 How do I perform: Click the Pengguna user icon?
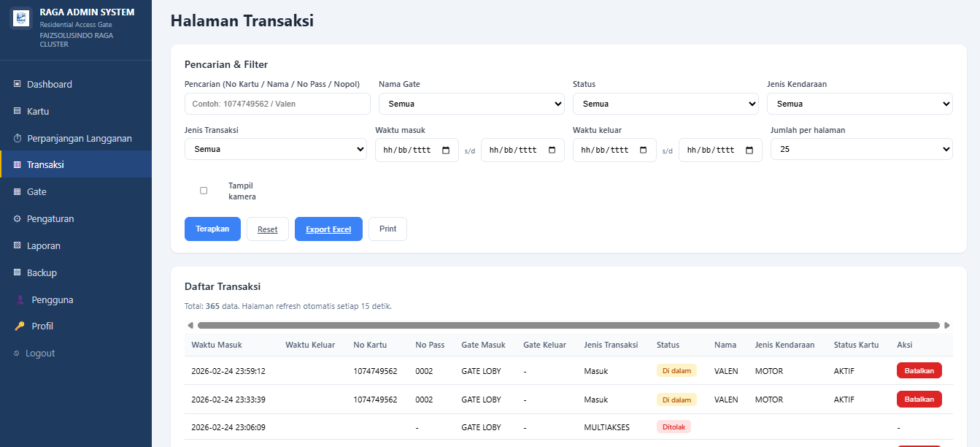[x=20, y=299]
